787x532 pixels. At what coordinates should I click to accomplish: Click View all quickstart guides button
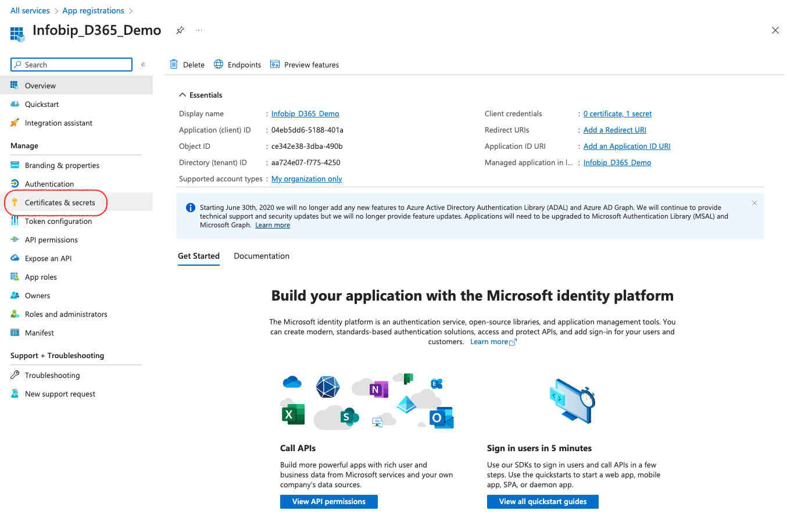tap(543, 502)
